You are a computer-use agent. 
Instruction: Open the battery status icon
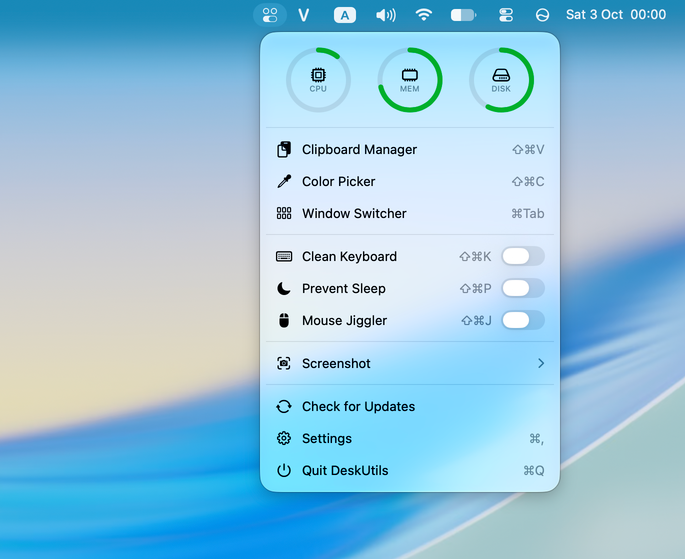pyautogui.click(x=464, y=15)
